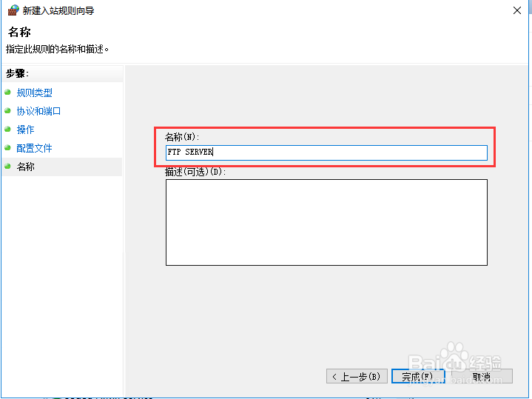Click the firewall wizard title bar icon
The width and height of the screenshot is (532, 399).
[13, 10]
